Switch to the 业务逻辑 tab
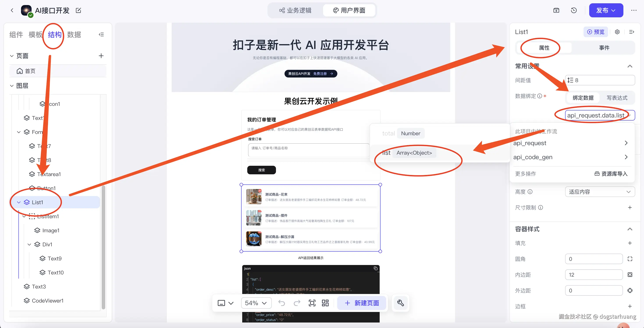 295,10
